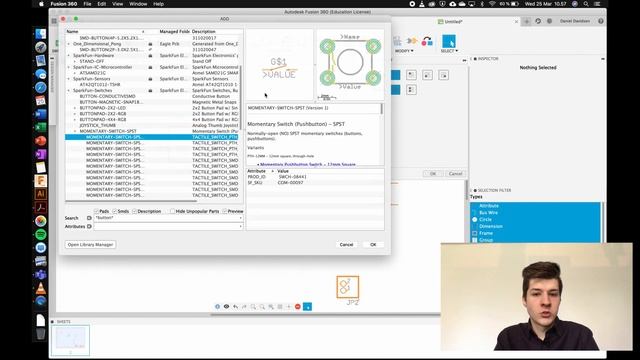Click the info icon in bottom toolbar
Image resolution: width=640 pixels, height=360 pixels.
pos(217,307)
